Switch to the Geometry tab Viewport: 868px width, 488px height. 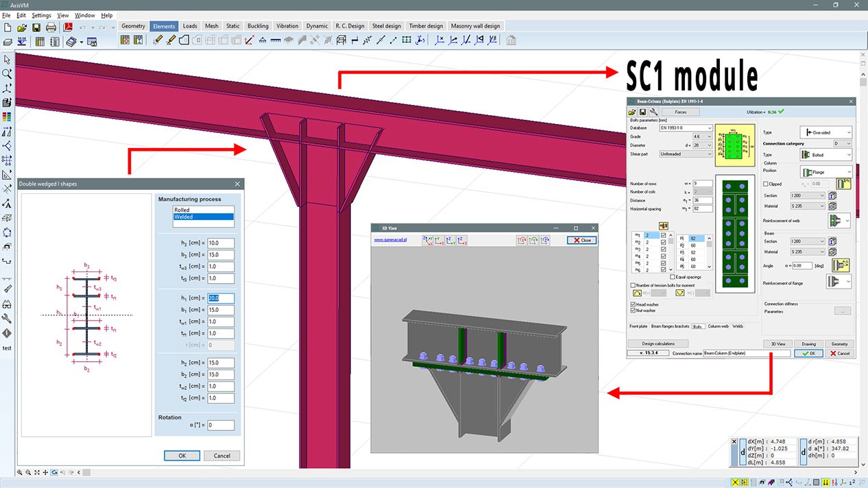tap(133, 26)
